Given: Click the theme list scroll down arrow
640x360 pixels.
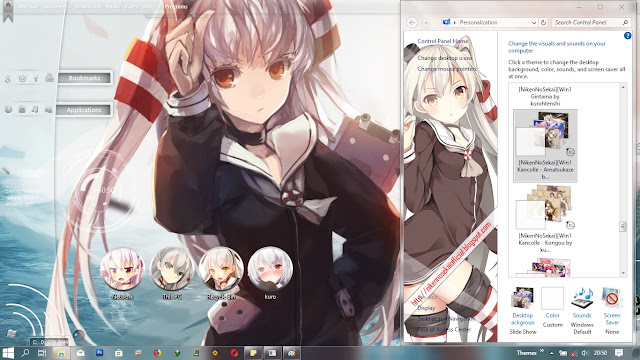Looking at the screenshot, I should click(x=623, y=273).
